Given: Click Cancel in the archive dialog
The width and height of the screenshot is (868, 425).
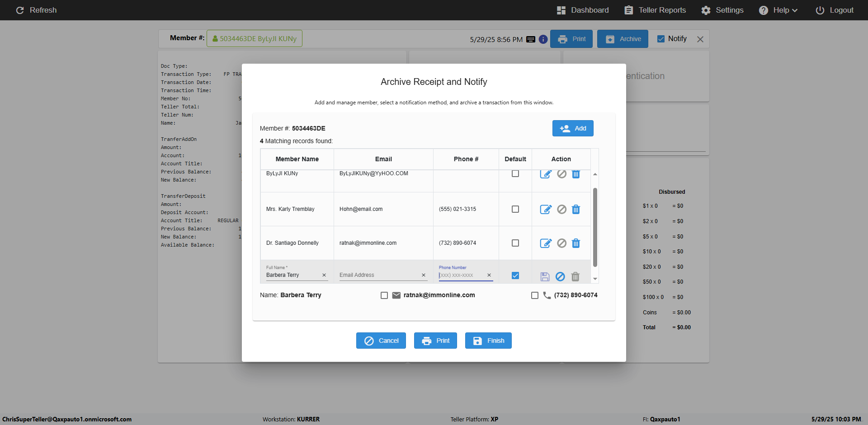Looking at the screenshot, I should tap(381, 341).
